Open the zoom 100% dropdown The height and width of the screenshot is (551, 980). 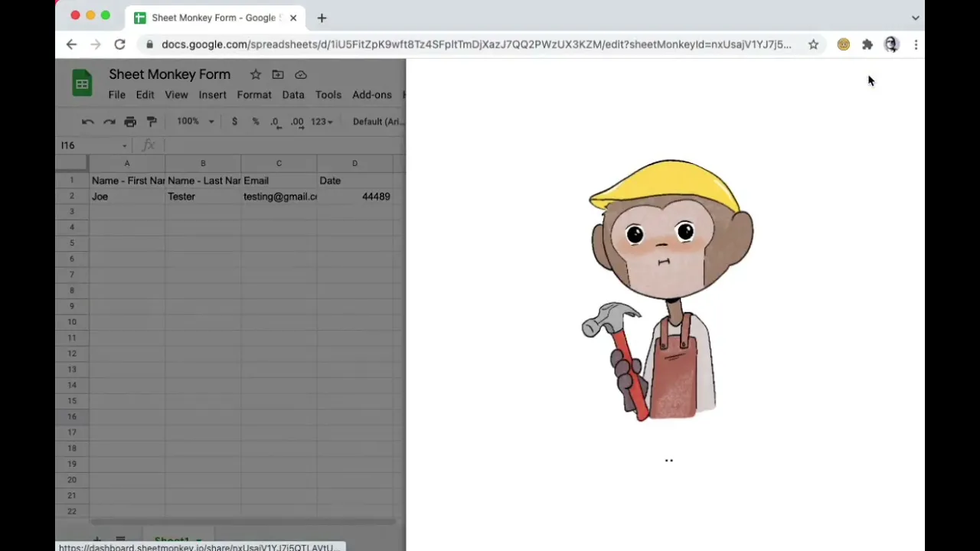coord(195,122)
